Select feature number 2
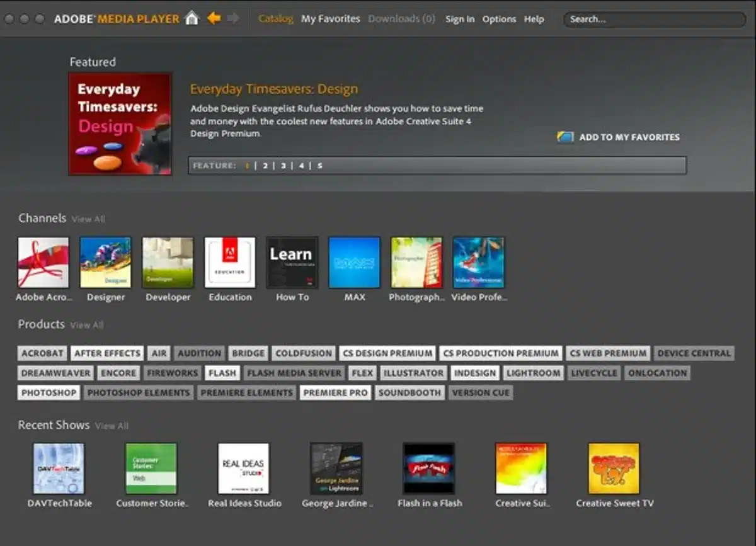 point(265,166)
